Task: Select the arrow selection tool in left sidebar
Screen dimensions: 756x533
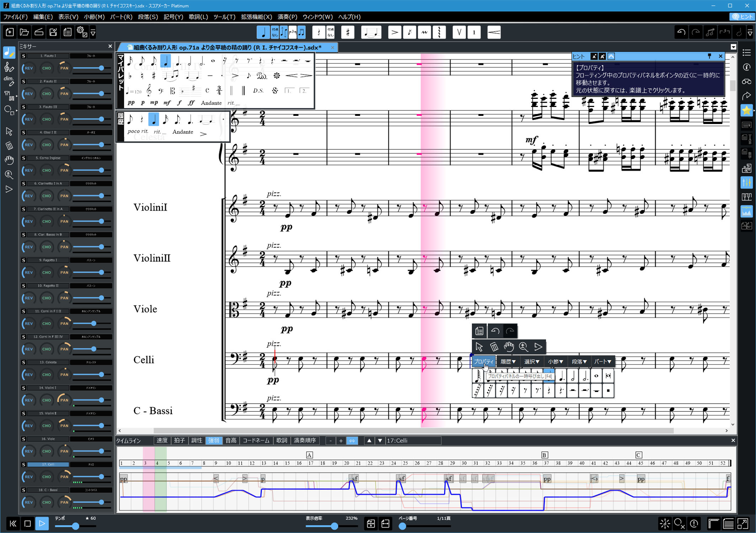Action: [x=9, y=131]
